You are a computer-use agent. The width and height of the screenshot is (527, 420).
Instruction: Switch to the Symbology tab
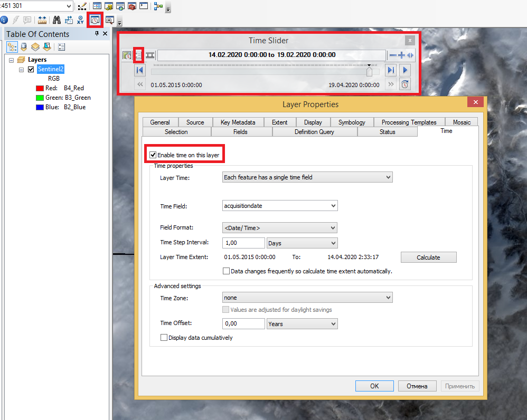[352, 122]
